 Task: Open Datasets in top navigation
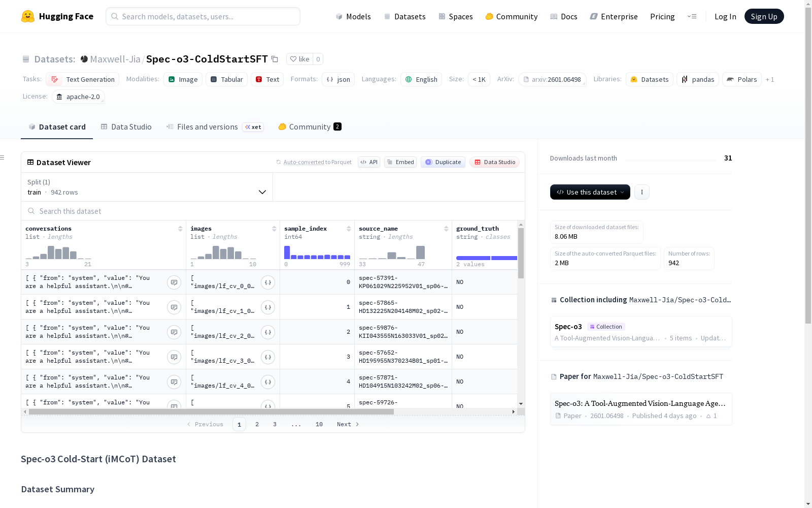pos(405,16)
